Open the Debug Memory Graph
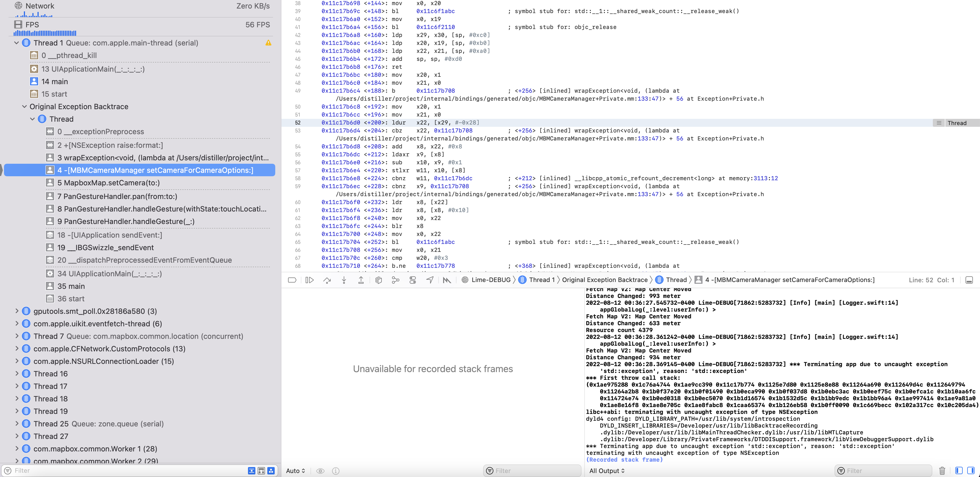This screenshot has height=477, width=980. pyautogui.click(x=396, y=280)
